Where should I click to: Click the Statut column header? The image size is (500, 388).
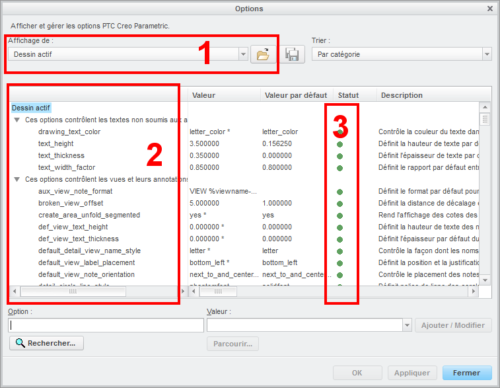348,95
